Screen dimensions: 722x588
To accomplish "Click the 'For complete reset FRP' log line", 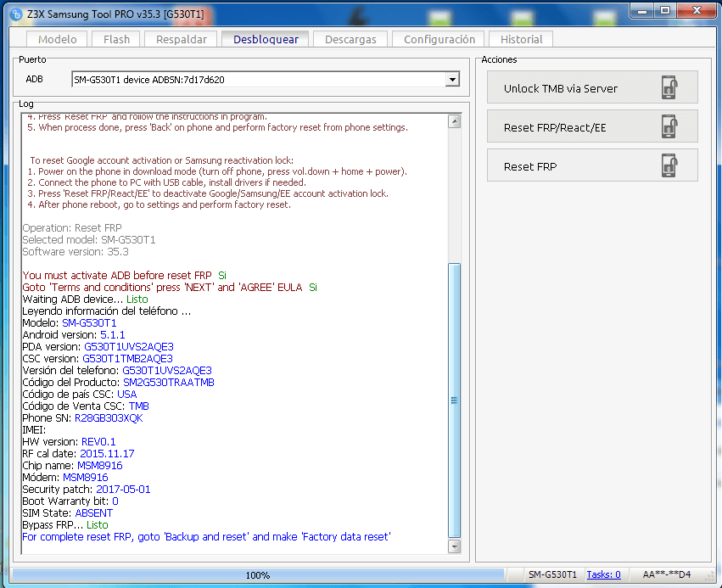I will (x=206, y=537).
